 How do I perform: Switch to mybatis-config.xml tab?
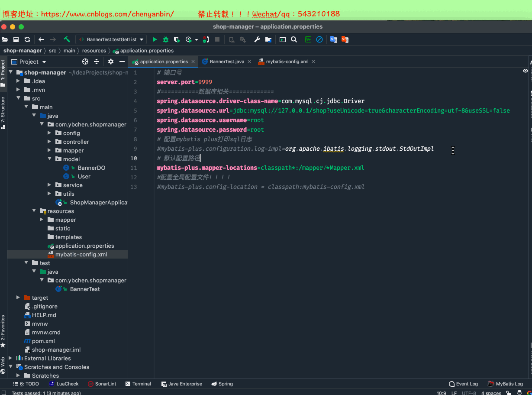[287, 62]
